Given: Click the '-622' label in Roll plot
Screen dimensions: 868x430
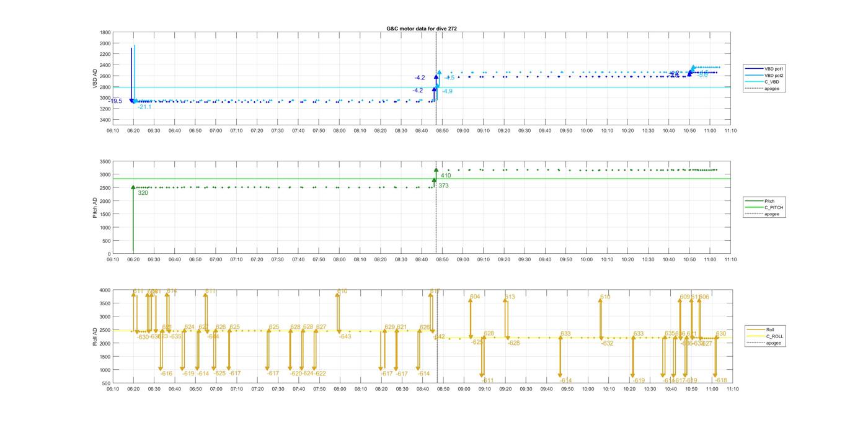Looking at the screenshot, I should point(320,374).
